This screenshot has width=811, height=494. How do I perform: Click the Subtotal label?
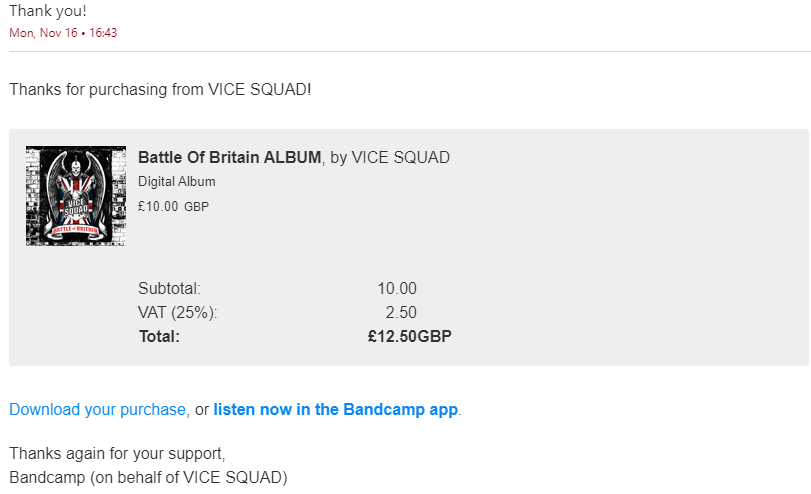pyautogui.click(x=169, y=288)
